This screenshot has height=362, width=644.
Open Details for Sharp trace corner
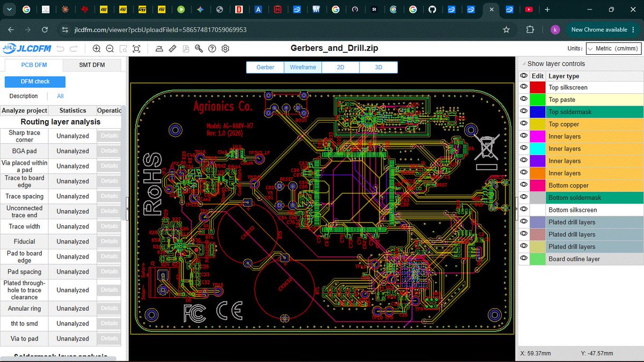tap(109, 136)
